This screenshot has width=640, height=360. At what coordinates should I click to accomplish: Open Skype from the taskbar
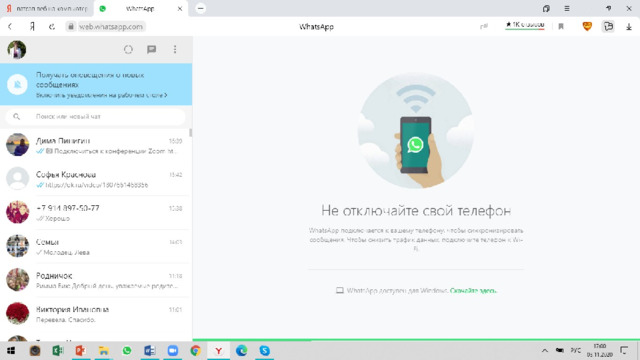pyautogui.click(x=264, y=351)
